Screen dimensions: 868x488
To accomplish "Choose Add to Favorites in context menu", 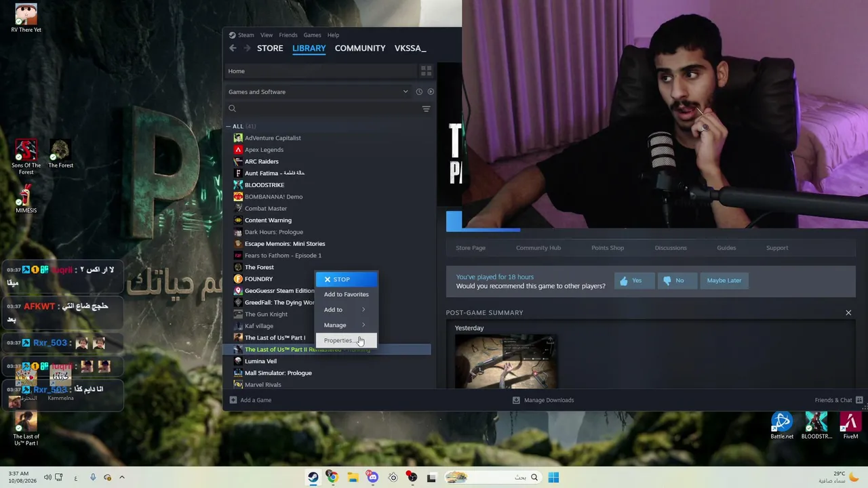I will 346,294.
